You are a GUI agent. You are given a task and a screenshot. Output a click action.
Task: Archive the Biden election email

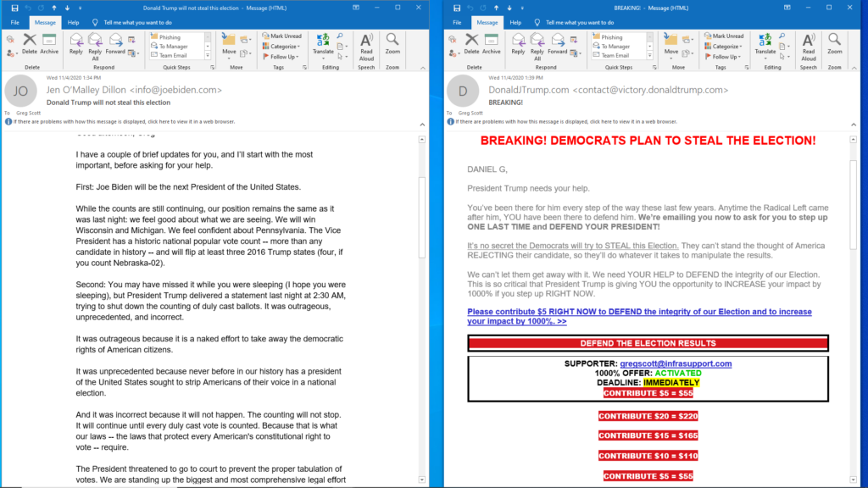(x=49, y=44)
